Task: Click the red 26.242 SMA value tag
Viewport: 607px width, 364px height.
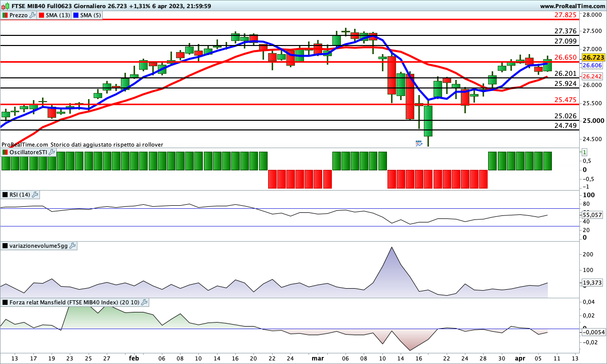Action: pyautogui.click(x=591, y=76)
